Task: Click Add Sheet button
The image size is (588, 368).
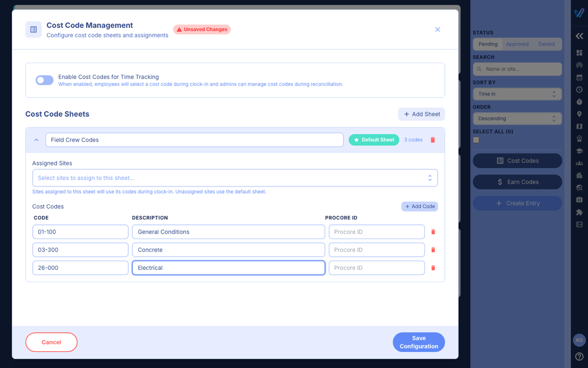Action: pyautogui.click(x=421, y=114)
